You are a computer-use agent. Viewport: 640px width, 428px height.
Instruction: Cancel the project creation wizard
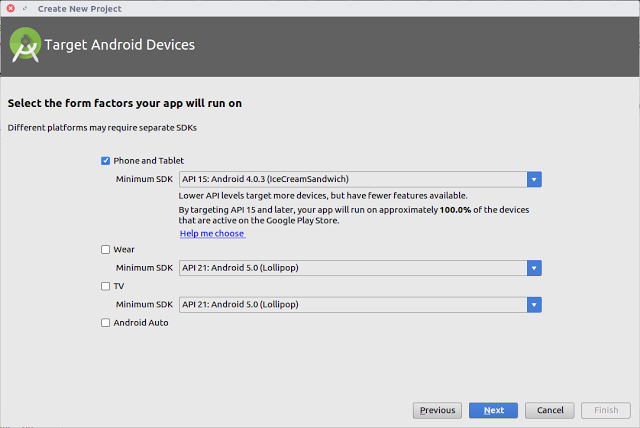550,410
